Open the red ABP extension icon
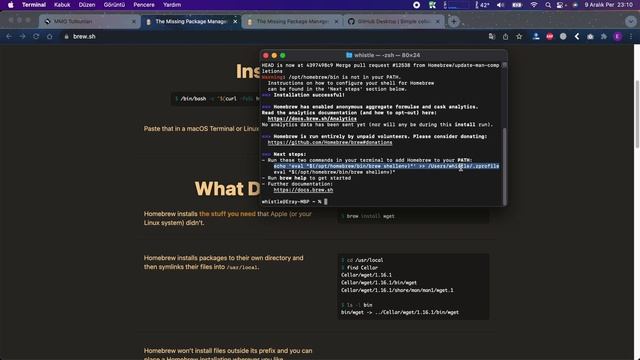Viewport: 640px width, 360px height. click(x=550, y=36)
